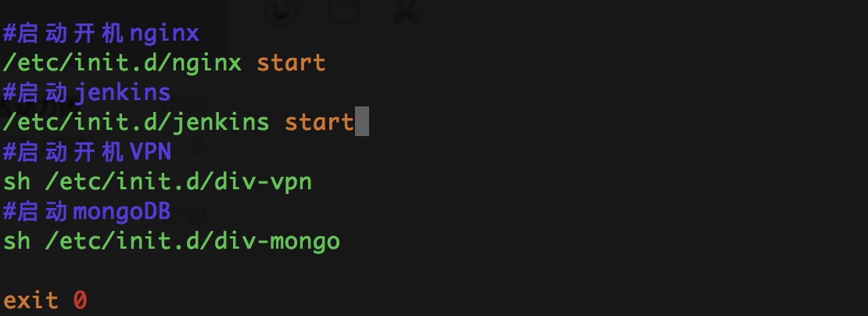Screen dimensions: 868x316
Task: Click the '/etc/init.d/div-mongo' path text
Action: [x=192, y=241]
